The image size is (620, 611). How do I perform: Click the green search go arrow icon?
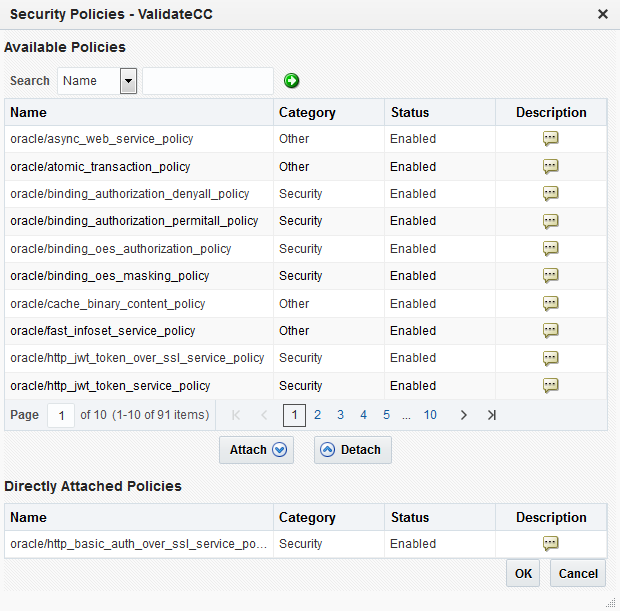point(291,81)
